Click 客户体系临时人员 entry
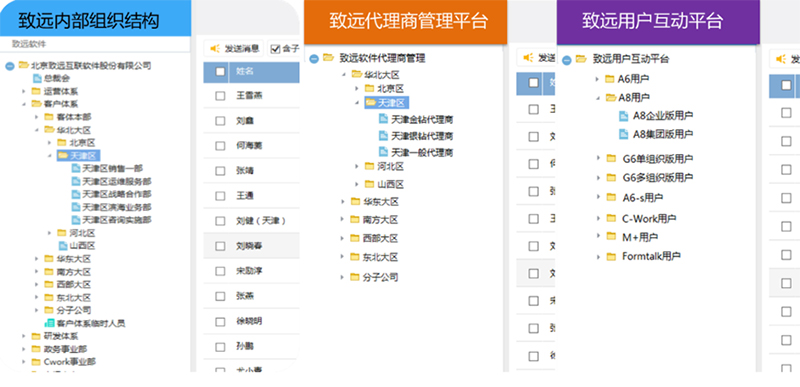Image resolution: width=800 pixels, height=387 pixels. coord(91,323)
